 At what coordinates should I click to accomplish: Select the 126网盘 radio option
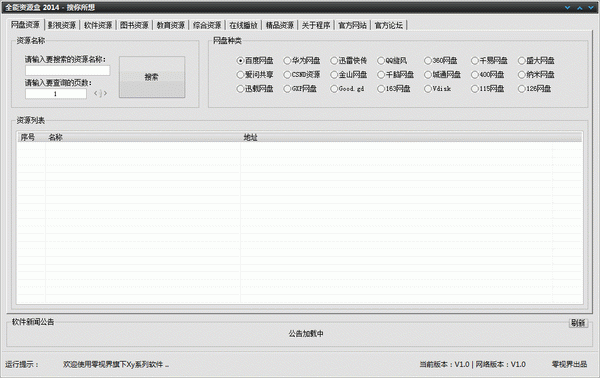click(x=535, y=89)
